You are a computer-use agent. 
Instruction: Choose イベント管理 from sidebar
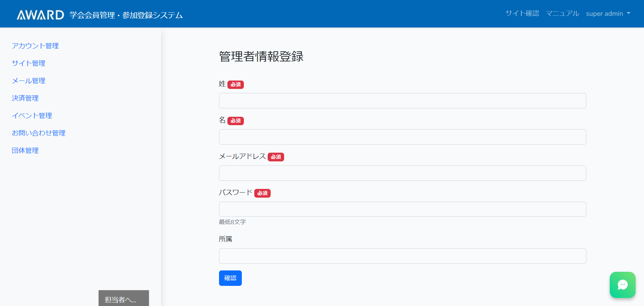click(32, 115)
